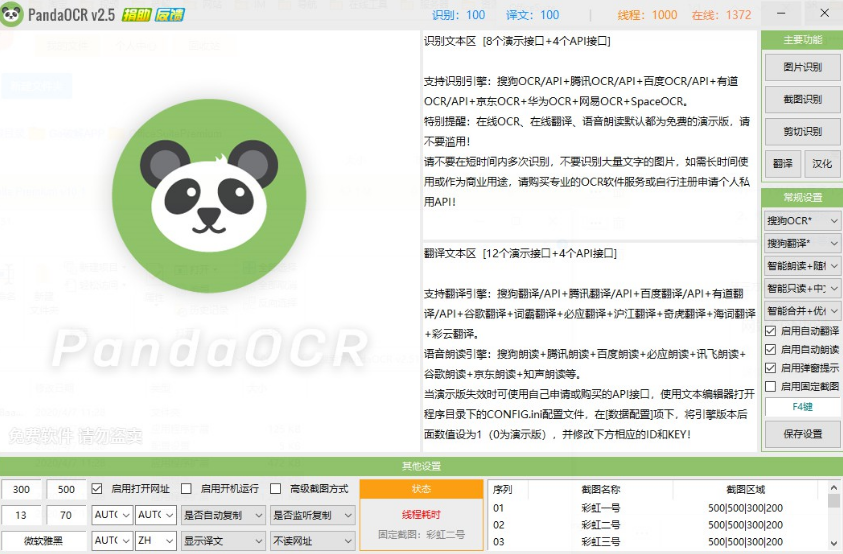Open the 反馈 feedback badge

169,15
